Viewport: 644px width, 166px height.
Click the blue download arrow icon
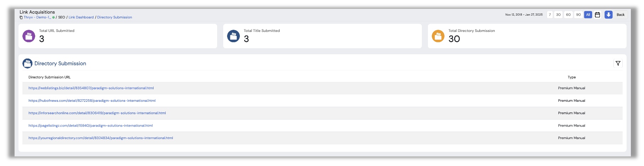(608, 15)
